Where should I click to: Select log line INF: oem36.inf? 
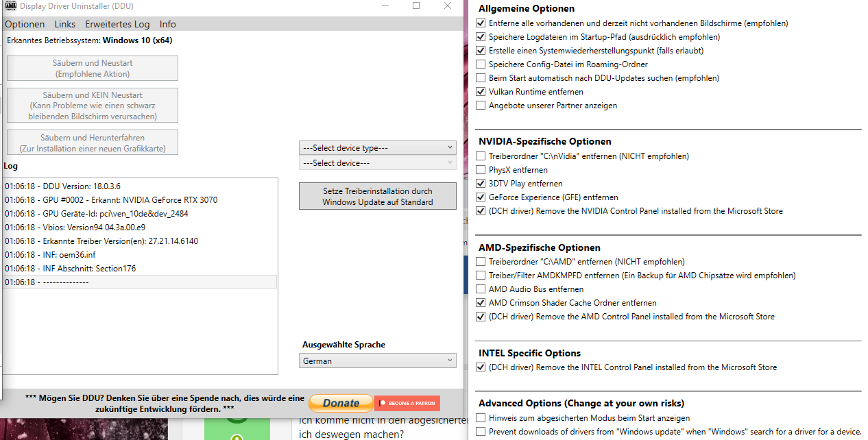(141, 254)
